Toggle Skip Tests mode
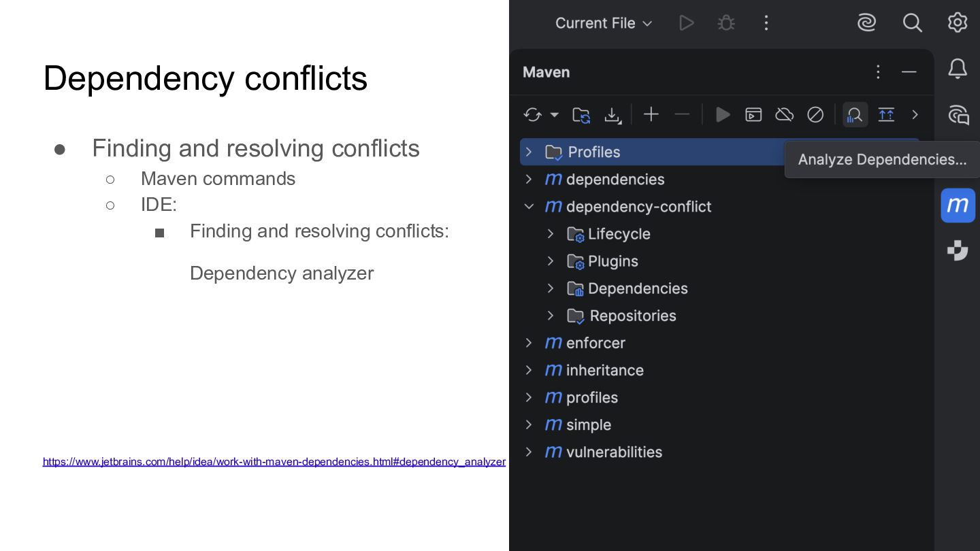The height and width of the screenshot is (551, 980). click(815, 114)
